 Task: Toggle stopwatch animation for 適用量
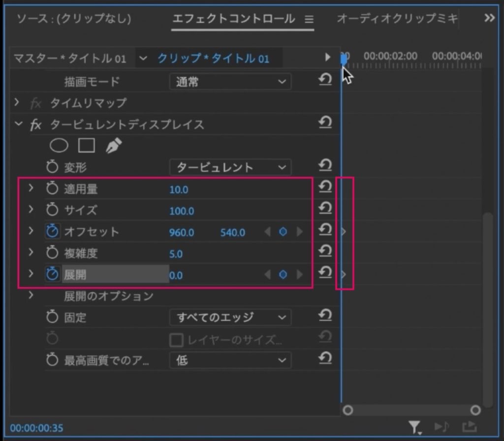[x=52, y=189]
